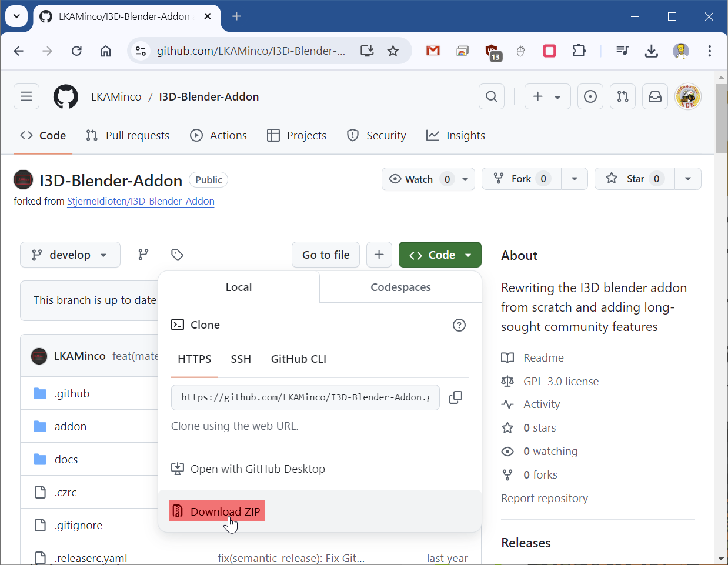728x565 pixels.
Task: Go back in browser history
Action: tap(19, 51)
